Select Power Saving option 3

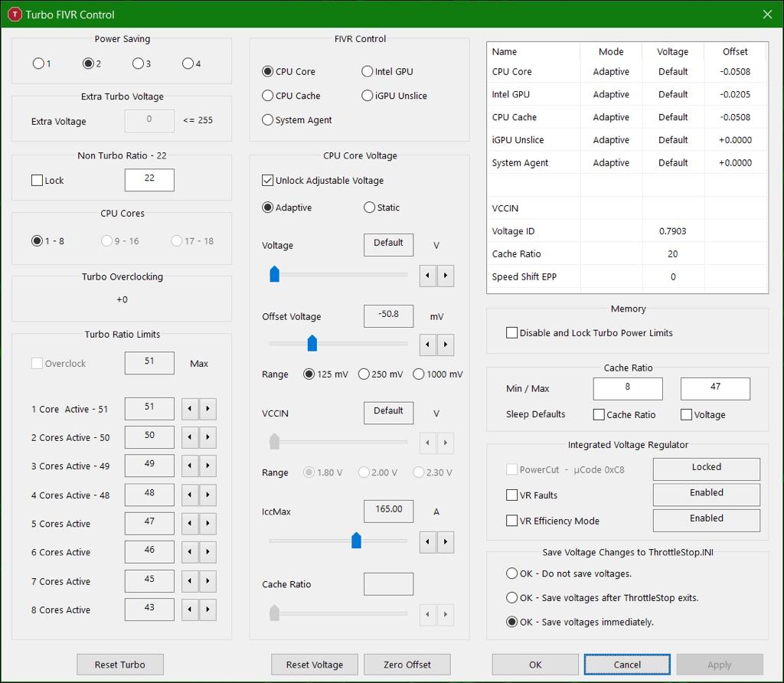[142, 64]
